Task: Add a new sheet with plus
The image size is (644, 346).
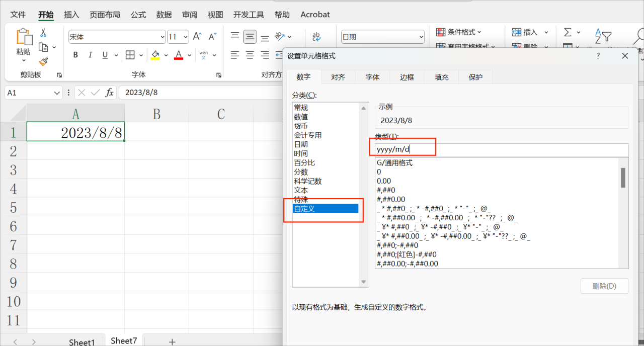Action: tap(172, 341)
